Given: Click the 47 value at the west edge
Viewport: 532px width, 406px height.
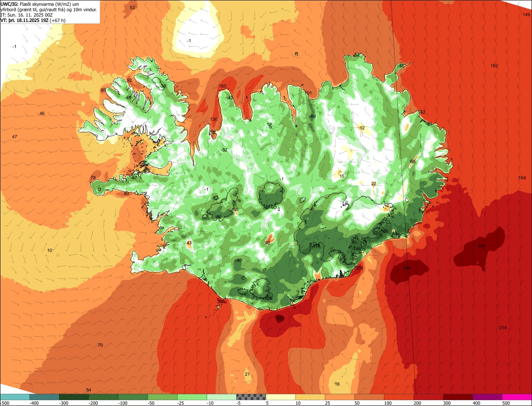Looking at the screenshot, I should pos(15,137).
